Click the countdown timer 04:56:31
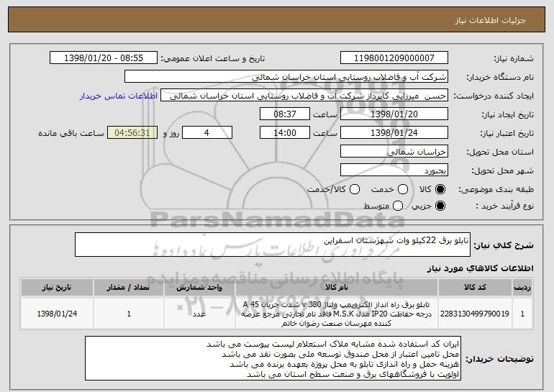Screen dimensions: 554x392 132,133
